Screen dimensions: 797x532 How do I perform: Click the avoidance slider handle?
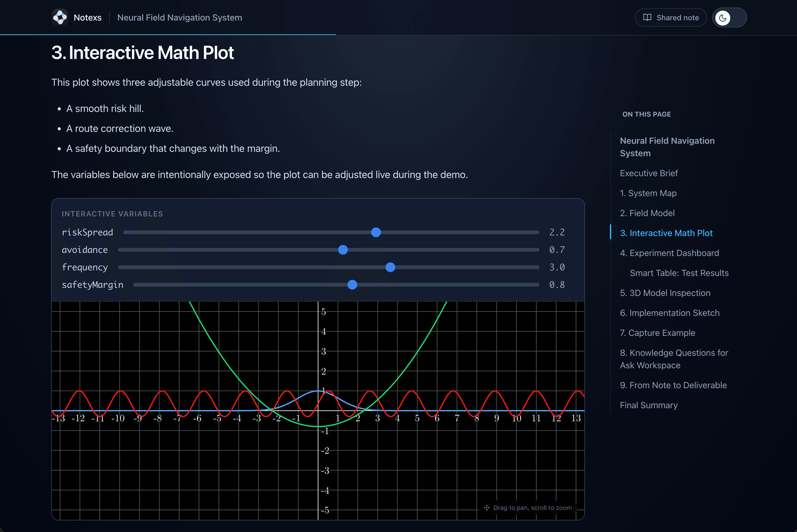(343, 250)
